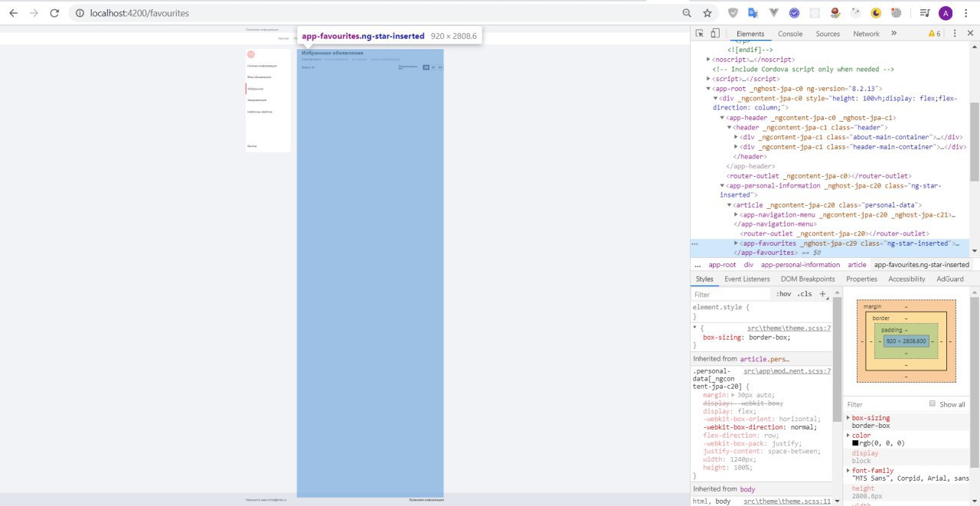Select app-root in the breadcrumb
Viewport: 980px width, 506px height.
tap(722, 265)
